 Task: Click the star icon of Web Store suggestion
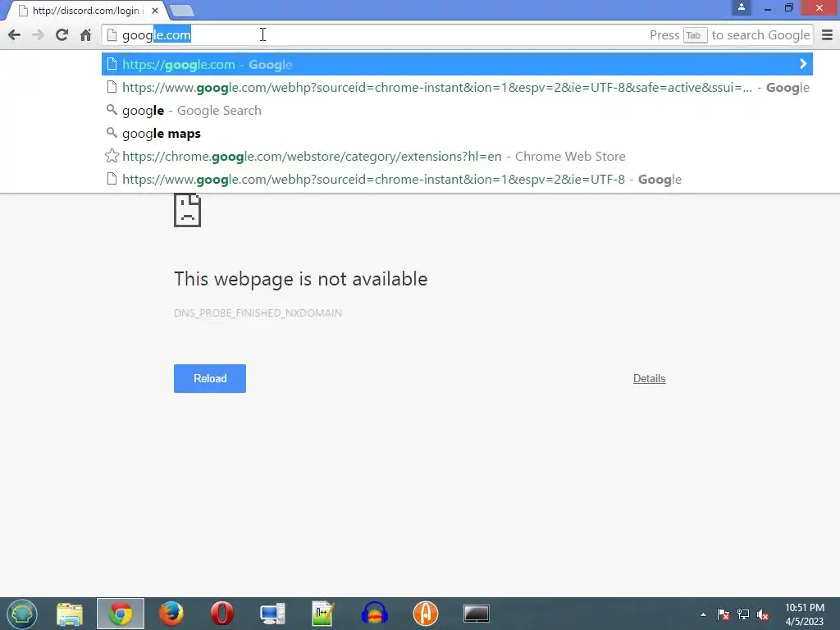(x=112, y=156)
